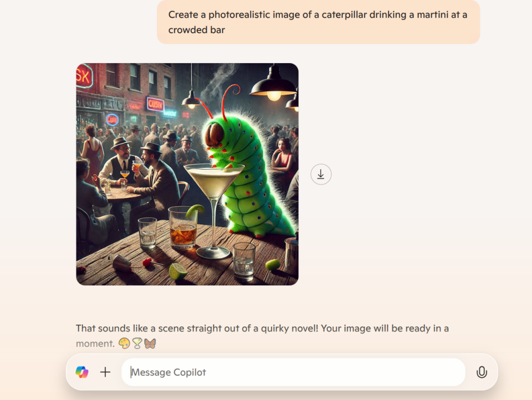532x400 pixels.
Task: Select the user prompt about caterpillar martini
Action: [x=318, y=22]
